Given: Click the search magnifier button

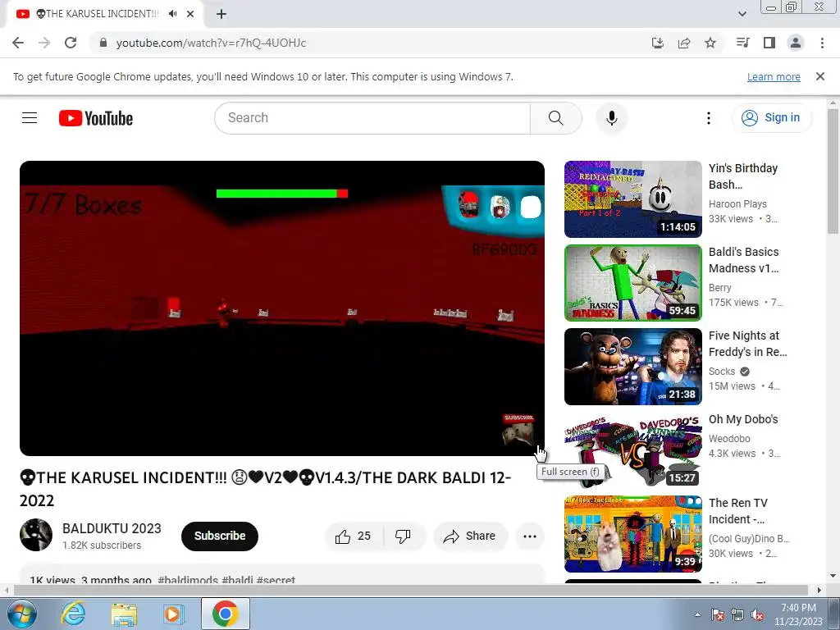Looking at the screenshot, I should [x=555, y=118].
